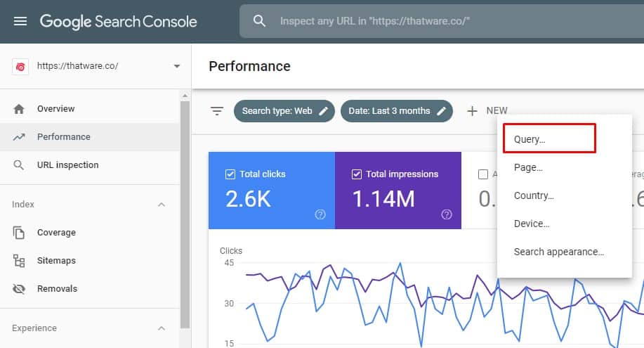
Task: Uncheck the Total impressions checkbox
Action: pyautogui.click(x=357, y=174)
